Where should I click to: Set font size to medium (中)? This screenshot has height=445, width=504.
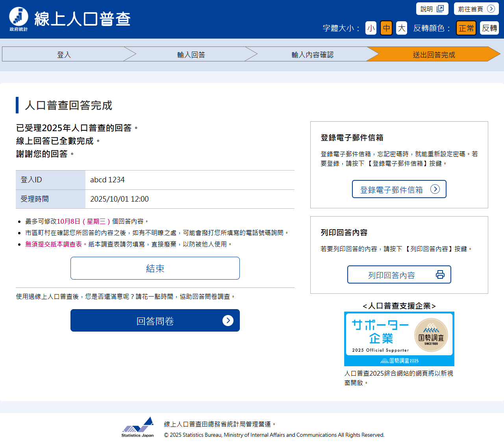click(386, 28)
